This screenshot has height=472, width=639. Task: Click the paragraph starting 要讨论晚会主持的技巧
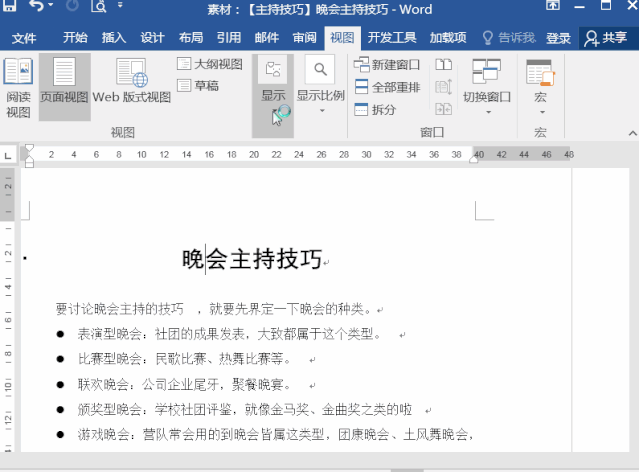(214, 309)
